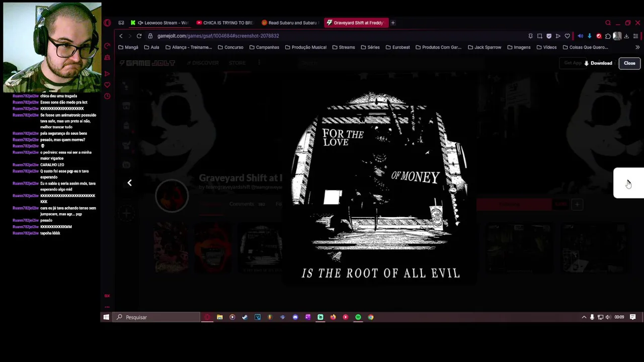The width and height of the screenshot is (644, 362).
Task: Click the GX Corner icon at sidebar bottom
Action: click(107, 296)
